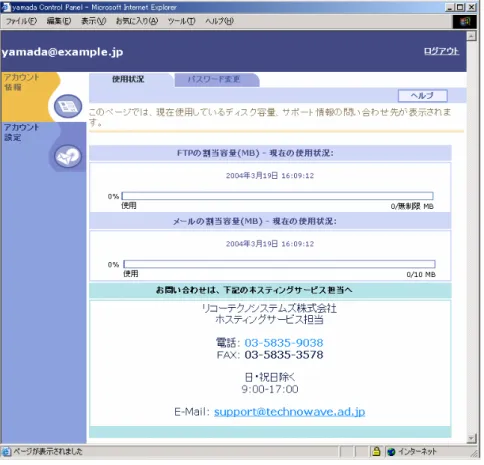Open the 編集(E) menu
484x465 pixels.
coord(59,21)
